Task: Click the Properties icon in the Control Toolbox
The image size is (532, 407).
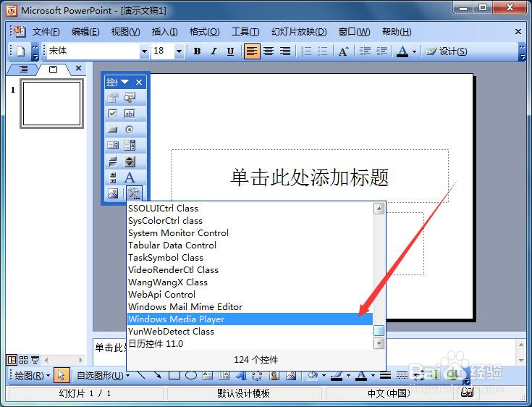Action: (113, 98)
